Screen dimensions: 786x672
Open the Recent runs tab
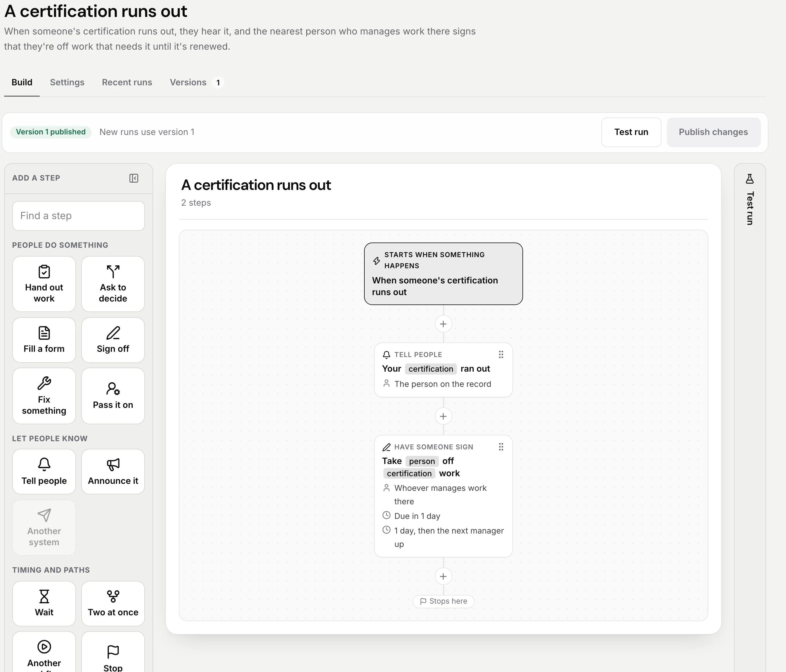[127, 82]
